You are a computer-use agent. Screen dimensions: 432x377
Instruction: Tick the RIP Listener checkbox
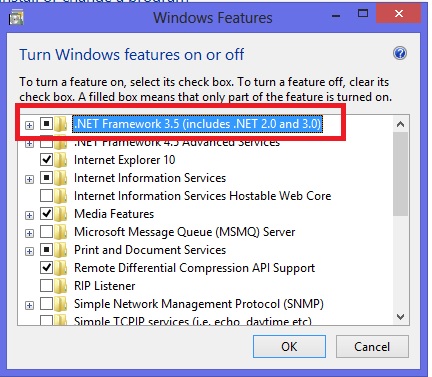tap(46, 286)
